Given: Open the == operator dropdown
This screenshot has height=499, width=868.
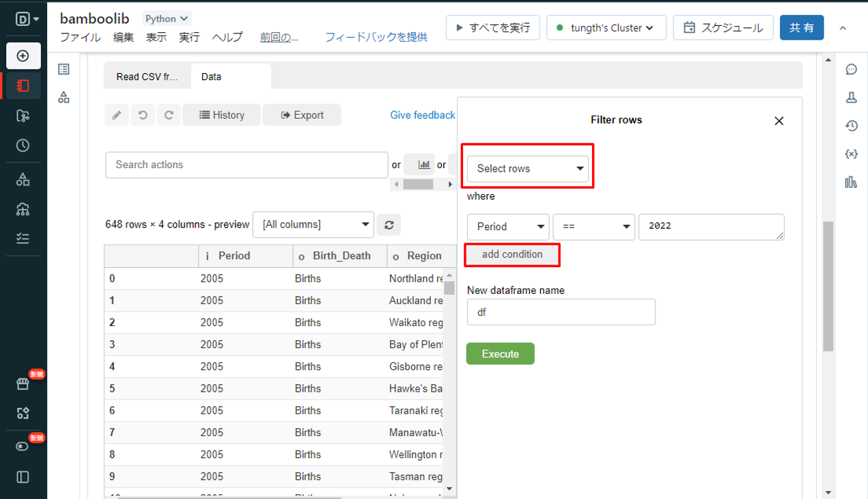Looking at the screenshot, I should click(593, 227).
